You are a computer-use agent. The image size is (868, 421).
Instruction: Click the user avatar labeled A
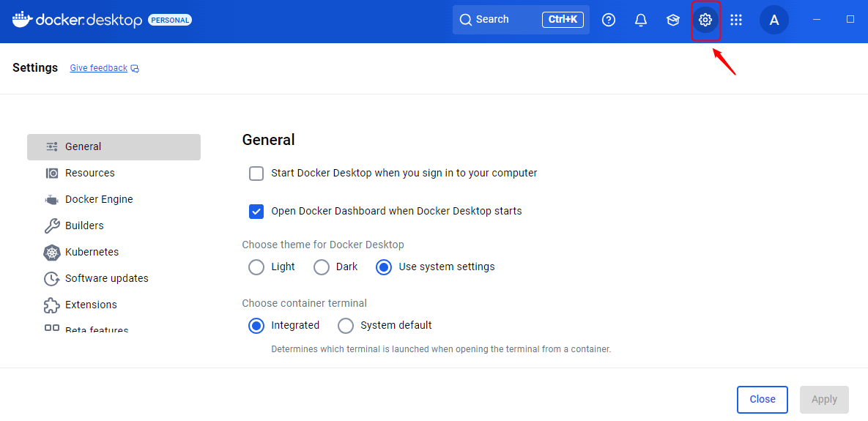coord(774,20)
